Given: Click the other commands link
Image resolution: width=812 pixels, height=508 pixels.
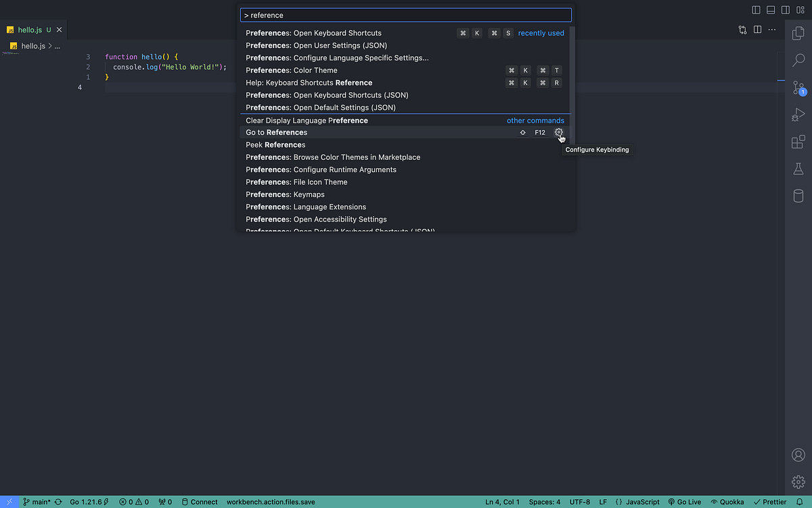Looking at the screenshot, I should coord(535,120).
